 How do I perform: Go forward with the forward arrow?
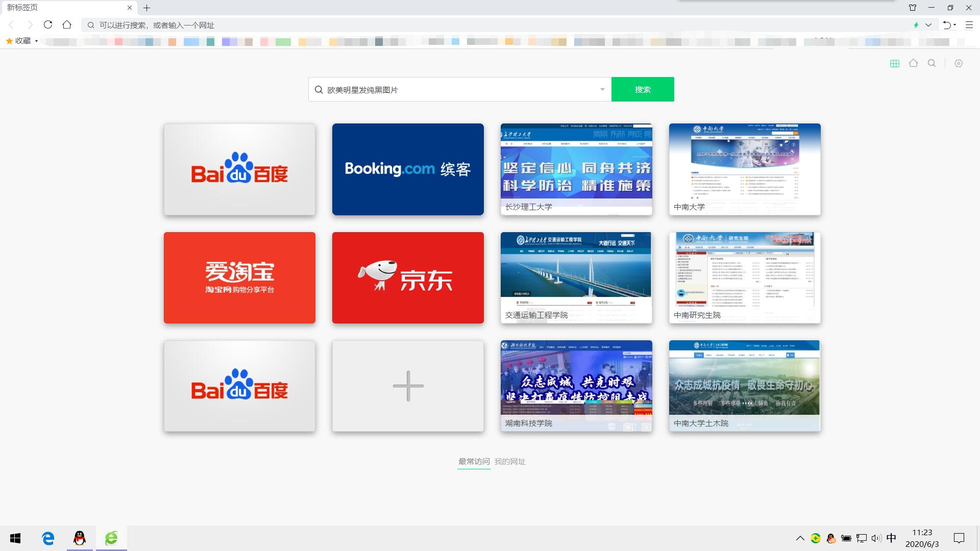point(30,25)
